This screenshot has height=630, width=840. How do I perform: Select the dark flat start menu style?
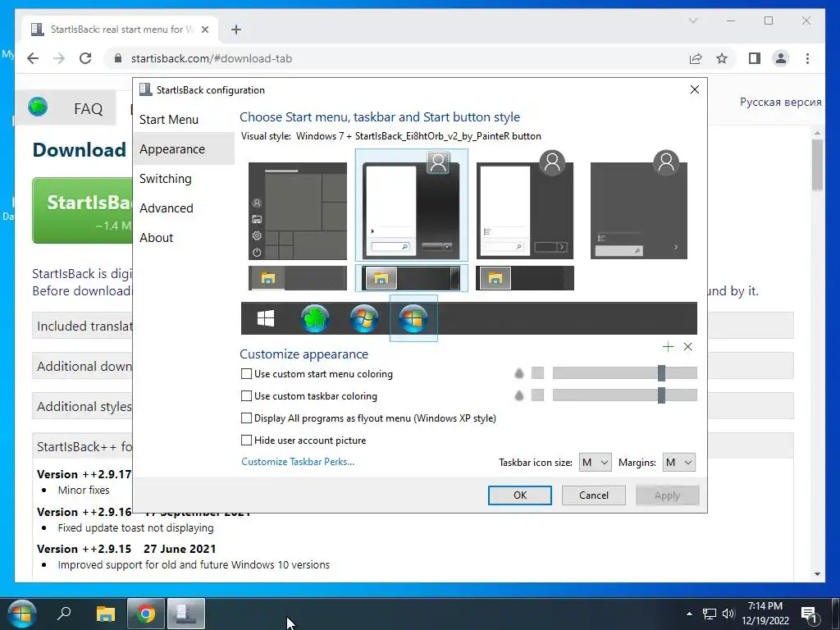[x=639, y=205]
